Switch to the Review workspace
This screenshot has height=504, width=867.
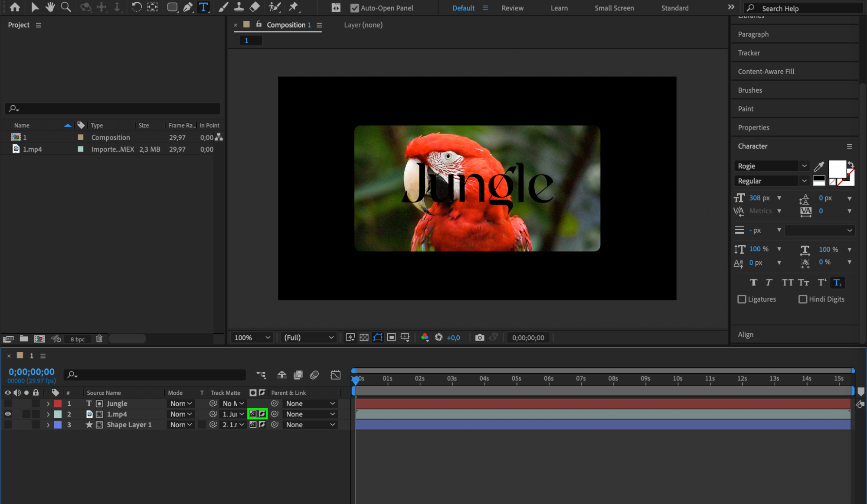[512, 8]
